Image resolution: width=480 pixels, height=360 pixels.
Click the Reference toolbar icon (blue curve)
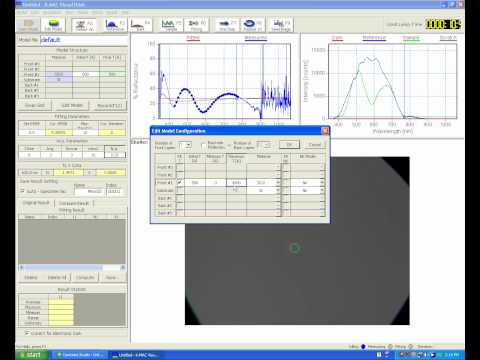115,25
